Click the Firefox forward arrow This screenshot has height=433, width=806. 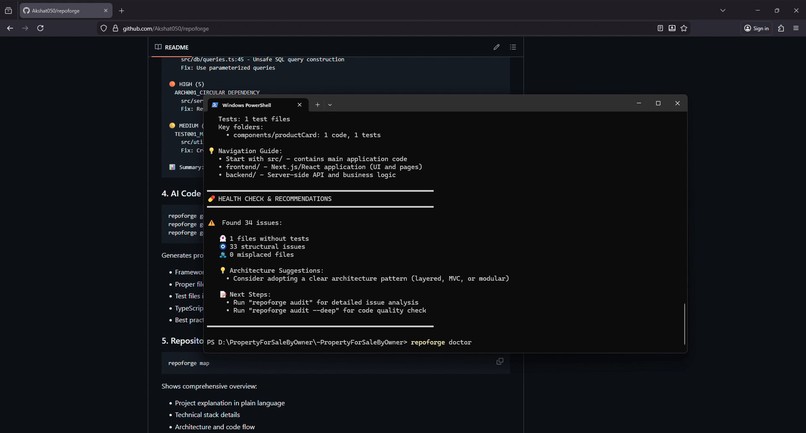(x=25, y=28)
